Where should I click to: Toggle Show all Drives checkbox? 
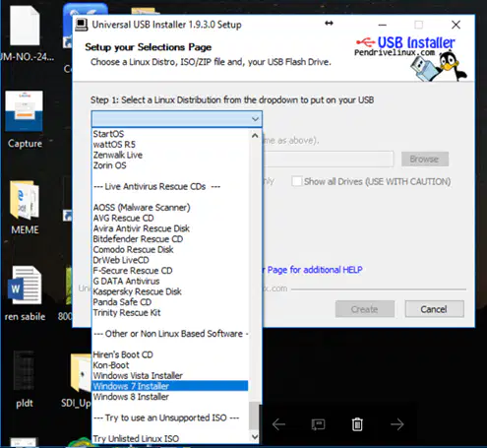pyautogui.click(x=297, y=181)
